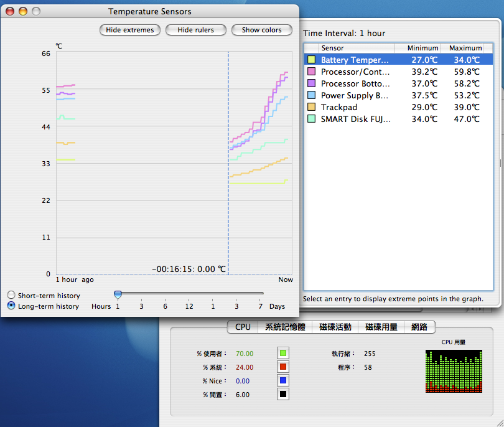Click the blue Power Supply color swatch
The image size is (504, 427).
coord(312,95)
